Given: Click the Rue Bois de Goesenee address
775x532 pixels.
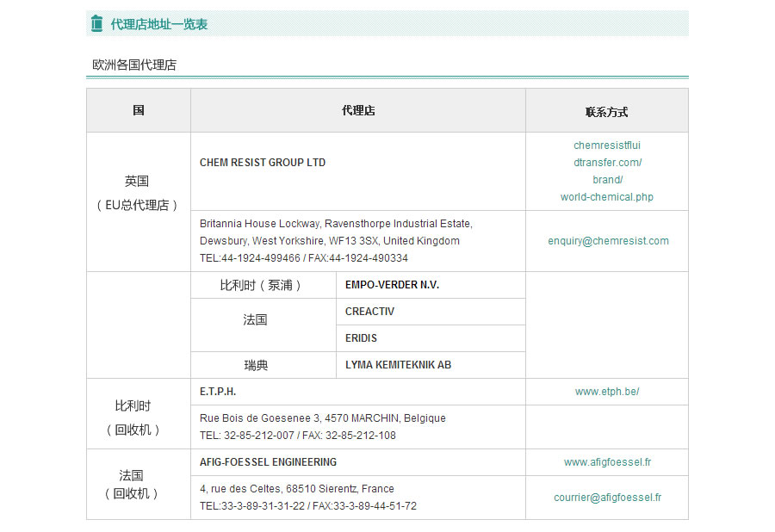Looking at the screenshot, I should (323, 418).
